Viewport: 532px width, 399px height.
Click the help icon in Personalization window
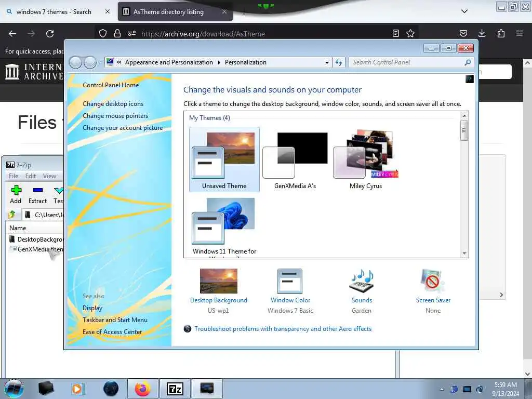tap(470, 79)
